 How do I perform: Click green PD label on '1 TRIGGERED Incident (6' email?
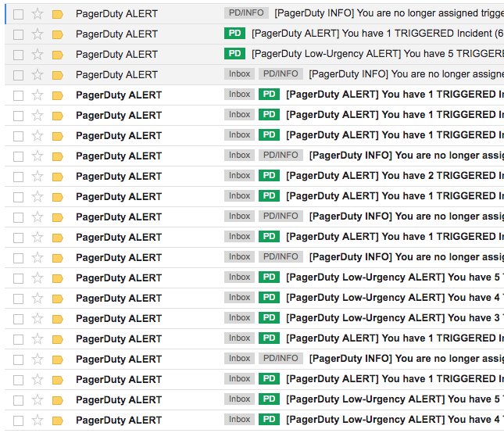pyautogui.click(x=234, y=33)
